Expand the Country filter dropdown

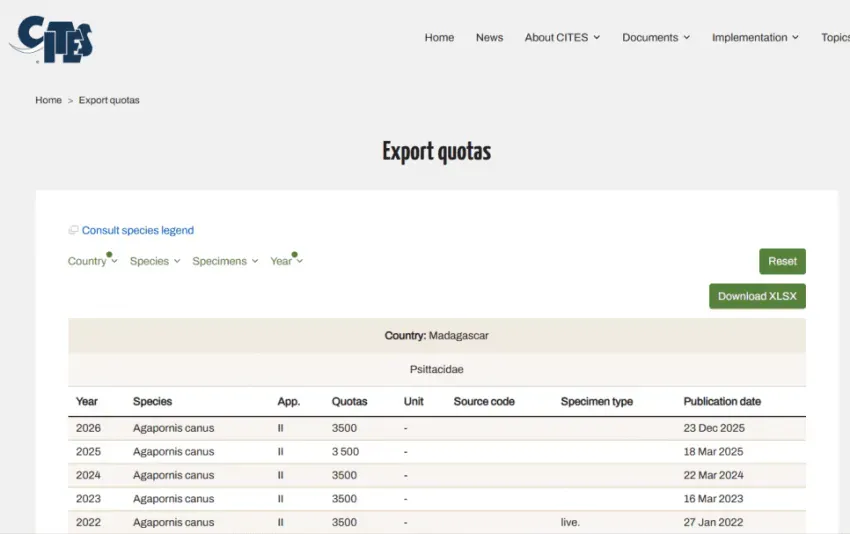coord(92,261)
